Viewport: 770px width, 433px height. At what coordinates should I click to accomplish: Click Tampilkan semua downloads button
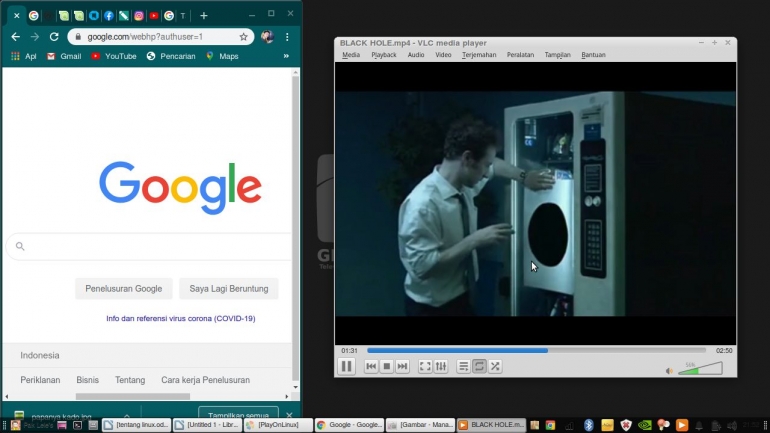pos(238,415)
